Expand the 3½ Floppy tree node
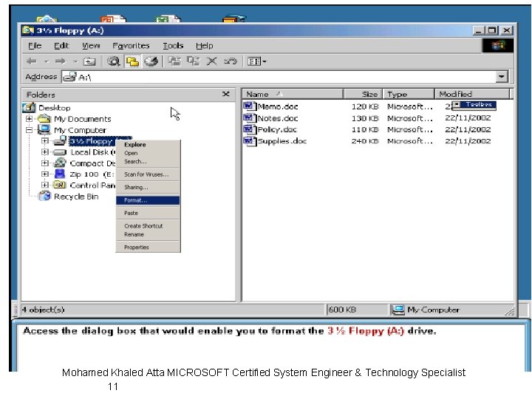The height and width of the screenshot is (399, 532). tap(45, 140)
